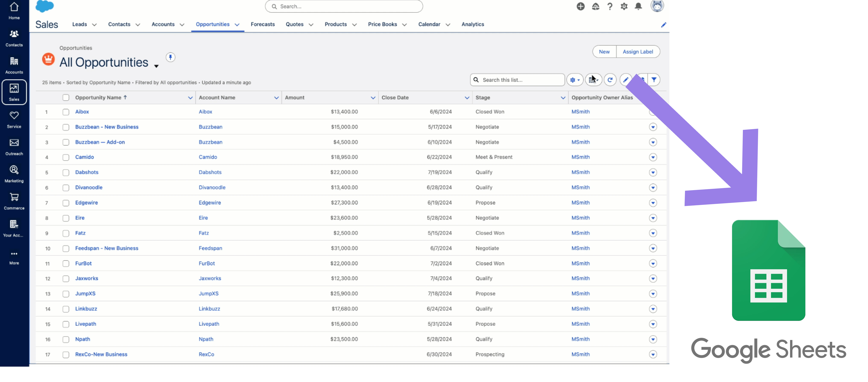Click the edit navigation pencil icon
This screenshot has width=868, height=382.
coord(663,25)
